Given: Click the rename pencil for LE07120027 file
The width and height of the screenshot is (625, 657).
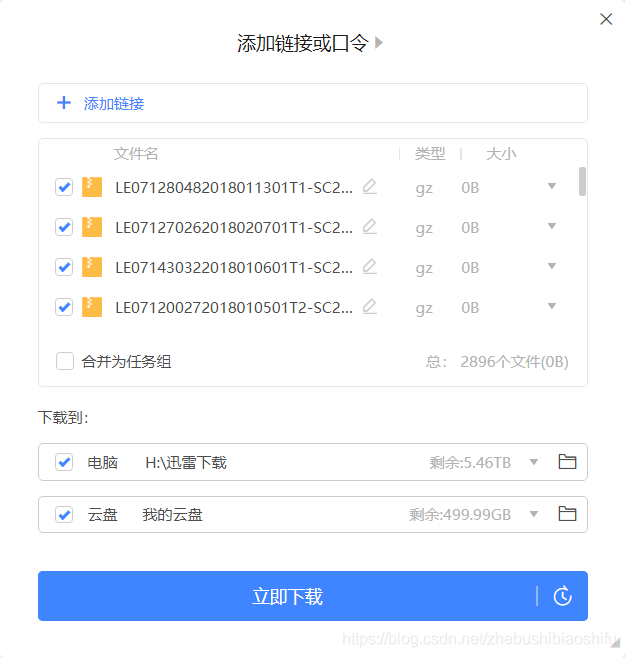Looking at the screenshot, I should (369, 307).
